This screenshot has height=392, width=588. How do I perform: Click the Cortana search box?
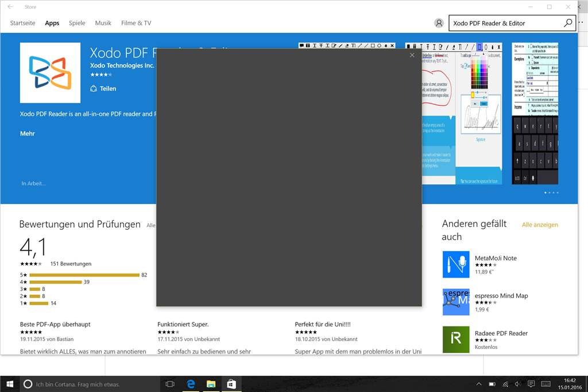[90, 384]
